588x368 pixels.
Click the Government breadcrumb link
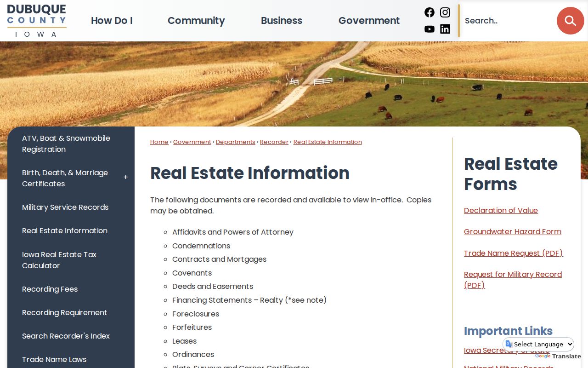(192, 142)
